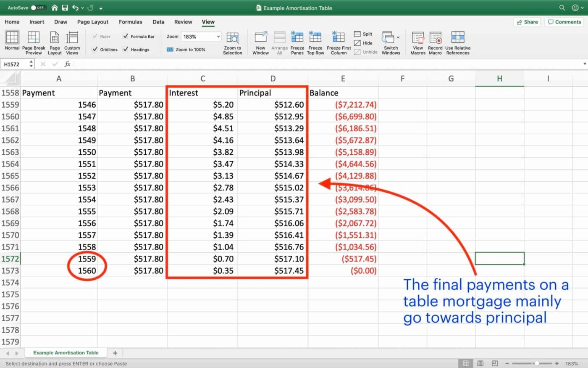Apply Freeze Top Row
Image resolution: width=588 pixels, height=368 pixels.
[x=315, y=42]
